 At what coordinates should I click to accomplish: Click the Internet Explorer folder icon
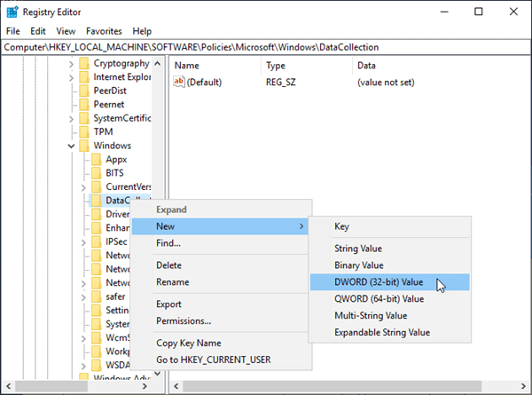(x=84, y=77)
